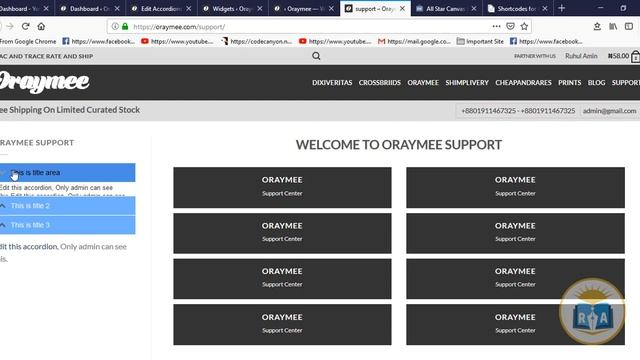Open the From Google Chrome bookmarks folder
The image size is (640, 360).
[28, 41]
